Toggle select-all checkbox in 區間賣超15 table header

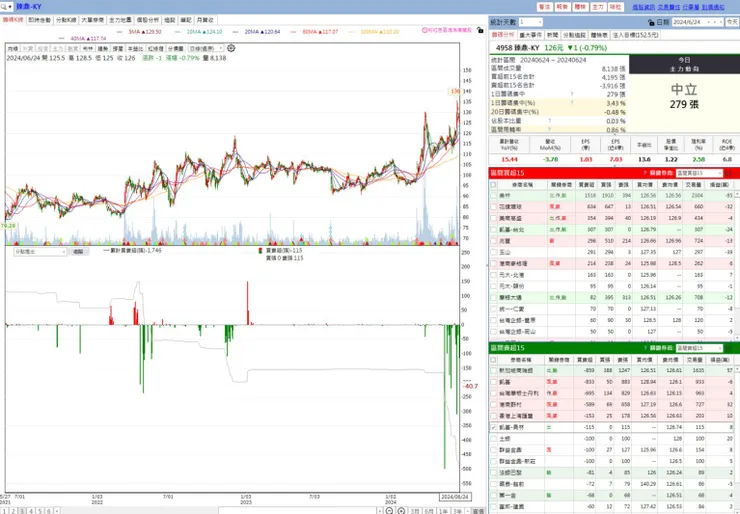pyautogui.click(x=494, y=360)
